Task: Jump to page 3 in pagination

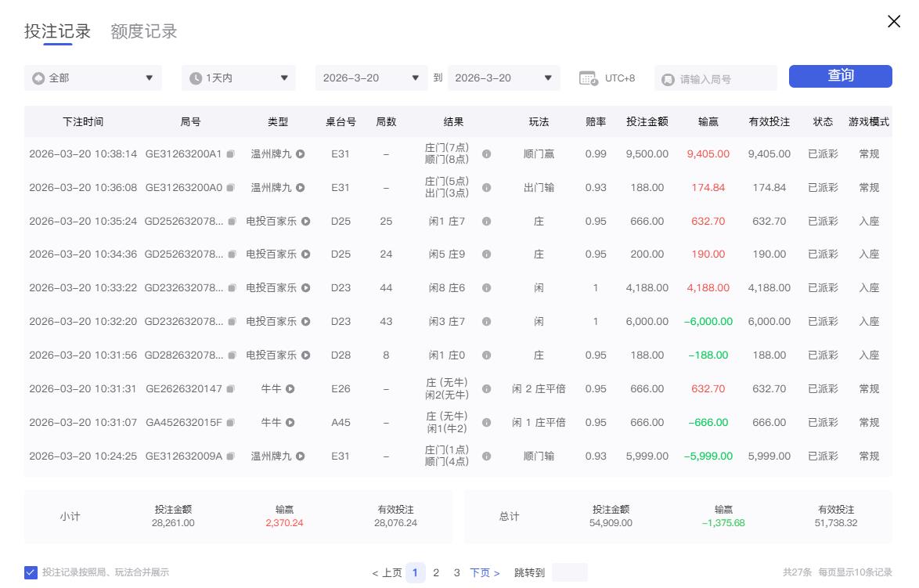Action: tap(457, 573)
